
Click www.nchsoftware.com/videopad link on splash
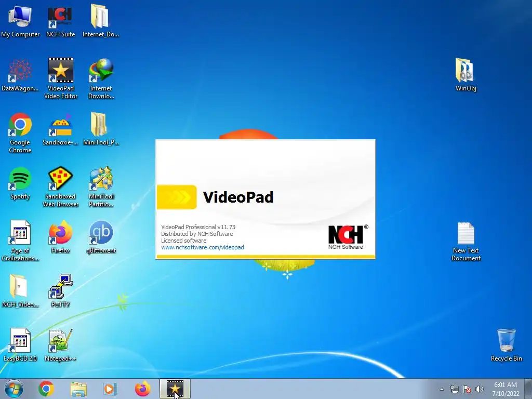(203, 247)
